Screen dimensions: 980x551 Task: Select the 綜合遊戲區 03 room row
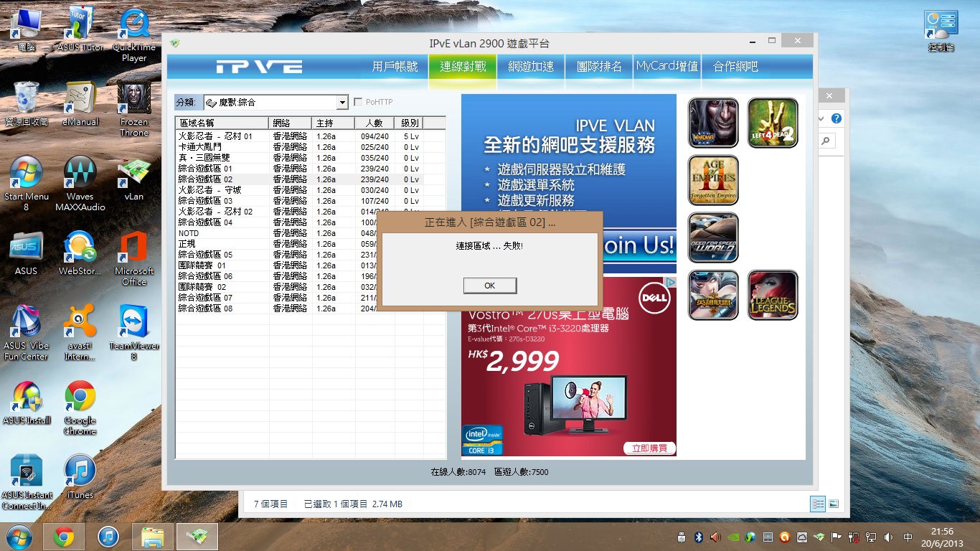coord(310,201)
